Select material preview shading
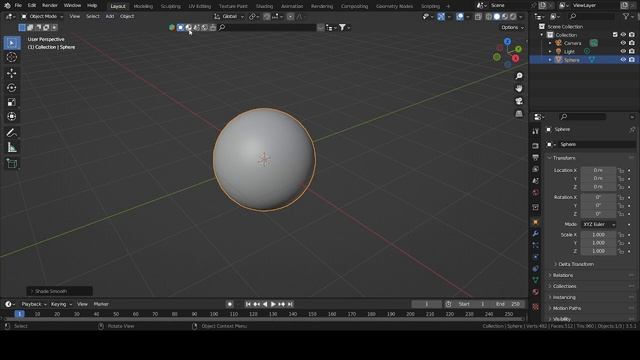 (505, 17)
